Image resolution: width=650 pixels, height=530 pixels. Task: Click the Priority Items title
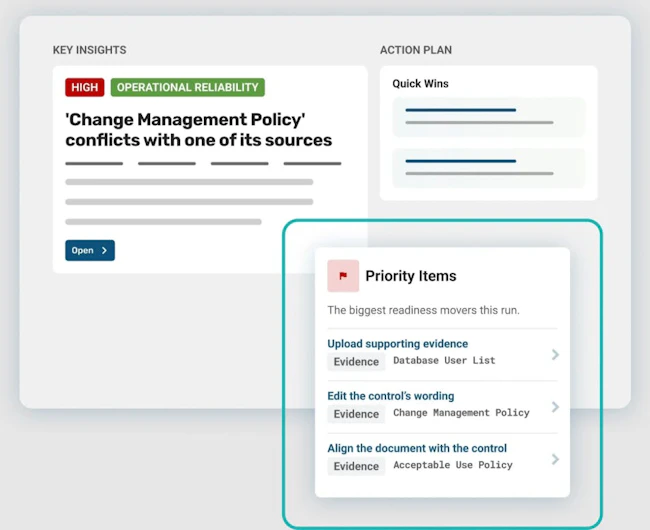point(411,276)
